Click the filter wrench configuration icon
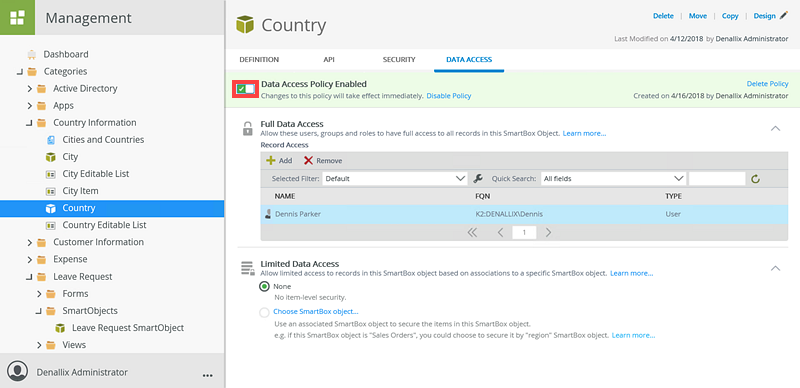The width and height of the screenshot is (800, 388). pos(478,179)
